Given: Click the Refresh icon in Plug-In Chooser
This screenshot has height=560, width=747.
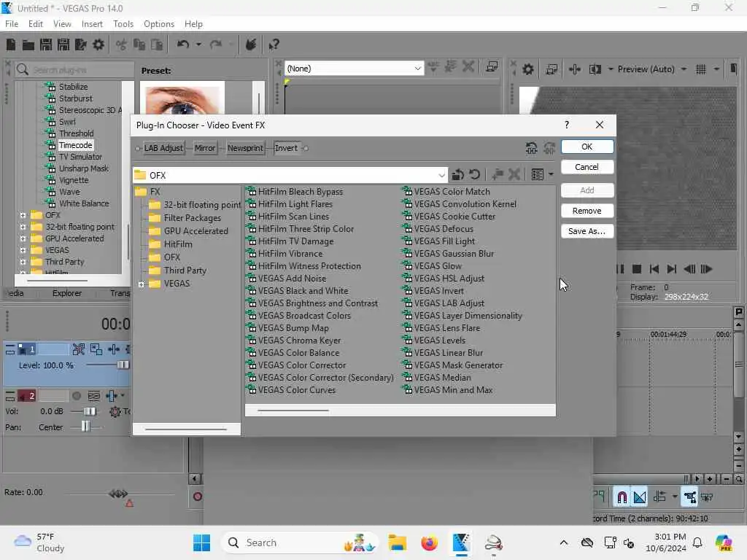Looking at the screenshot, I should 474,175.
